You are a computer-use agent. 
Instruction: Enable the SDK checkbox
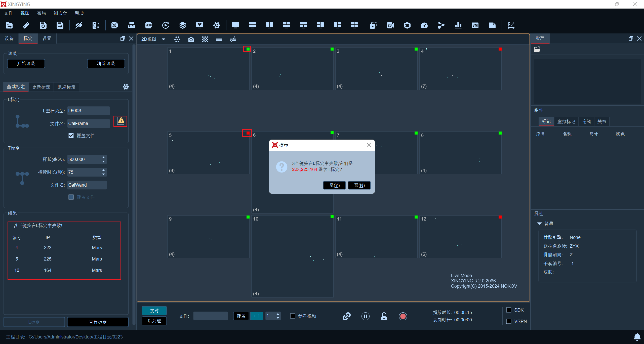(x=509, y=310)
